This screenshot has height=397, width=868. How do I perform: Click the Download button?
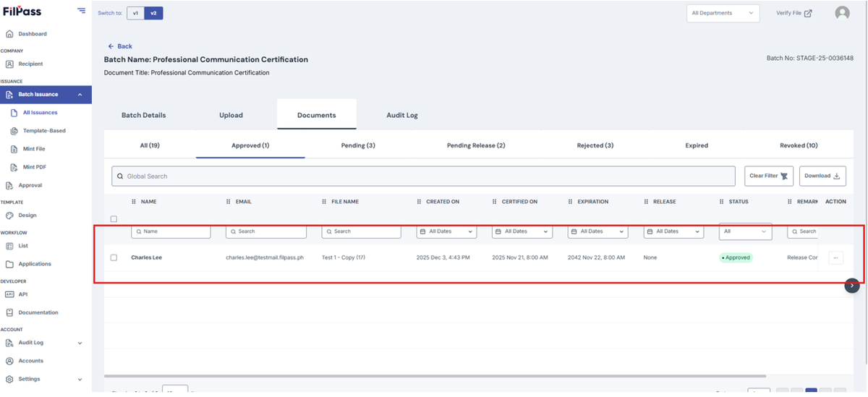pos(822,176)
